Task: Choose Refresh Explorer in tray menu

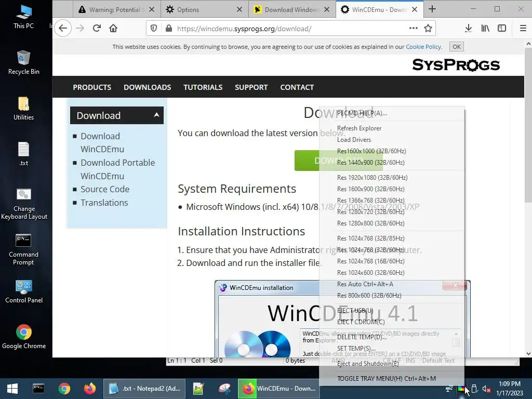Action: pyautogui.click(x=392, y=128)
